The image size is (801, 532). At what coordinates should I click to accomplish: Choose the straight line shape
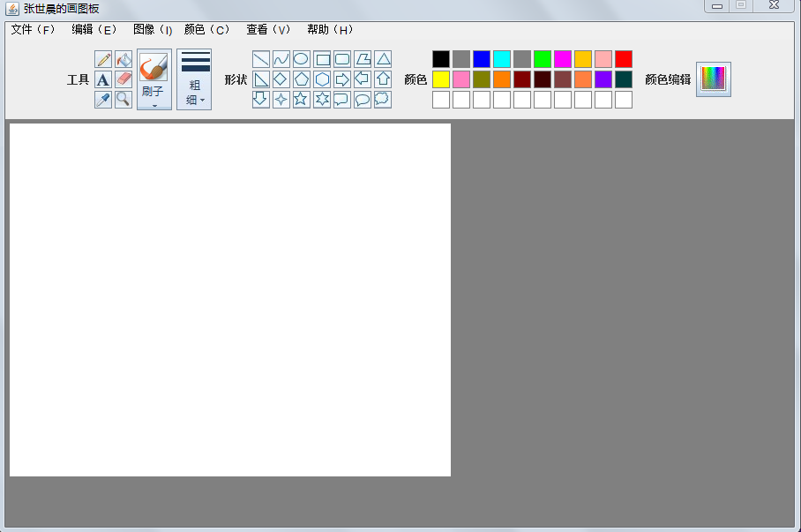(x=261, y=59)
